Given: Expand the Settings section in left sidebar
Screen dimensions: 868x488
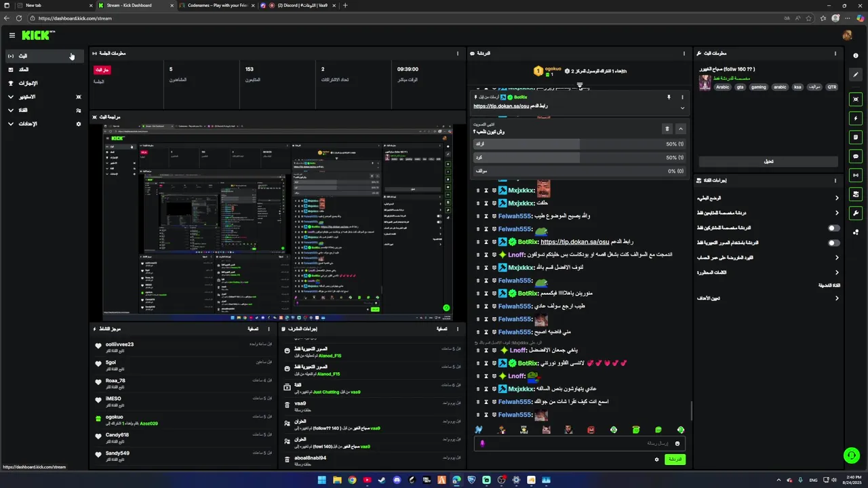Looking at the screenshot, I should [x=45, y=124].
